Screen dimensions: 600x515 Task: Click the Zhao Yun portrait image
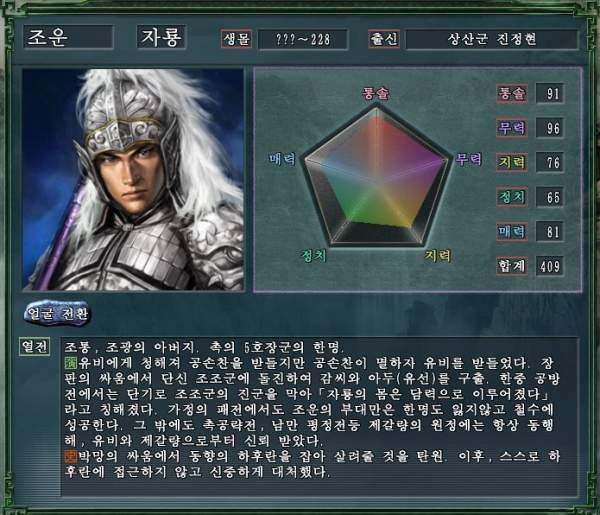(x=133, y=179)
